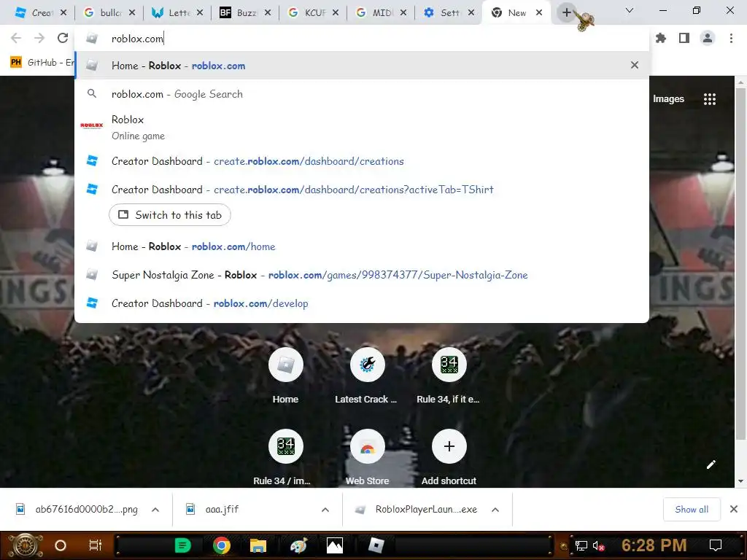The height and width of the screenshot is (560, 747).
Task: Click the muted volume tray icon
Action: [598, 545]
